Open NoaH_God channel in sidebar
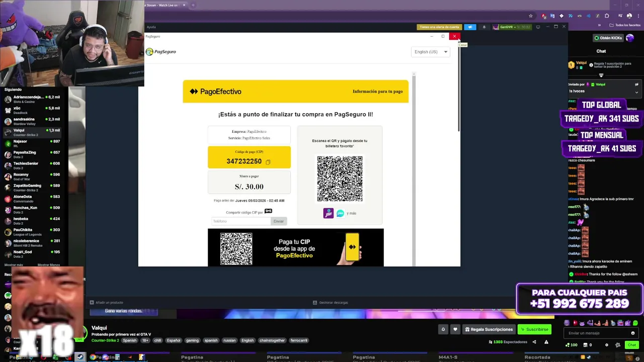The width and height of the screenshot is (644, 362). (32, 254)
